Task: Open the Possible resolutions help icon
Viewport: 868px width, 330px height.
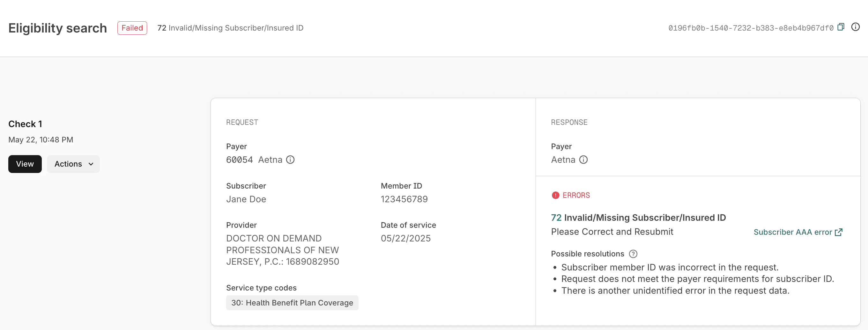Action: point(633,254)
